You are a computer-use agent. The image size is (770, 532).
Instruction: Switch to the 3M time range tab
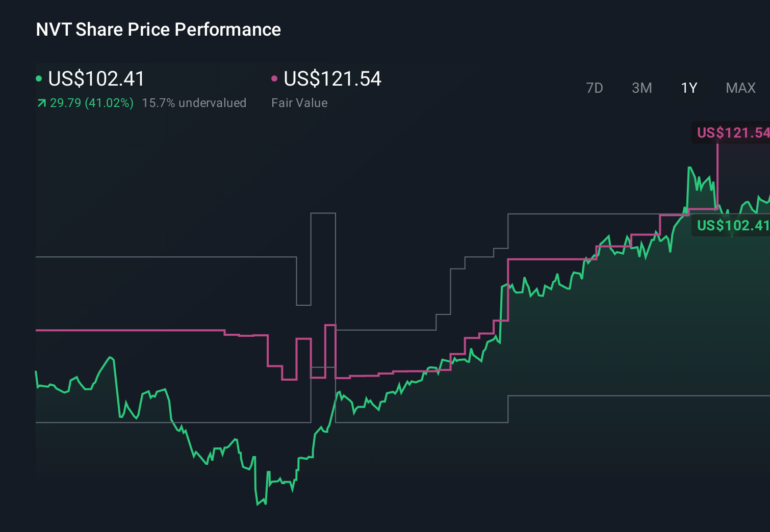pos(641,88)
